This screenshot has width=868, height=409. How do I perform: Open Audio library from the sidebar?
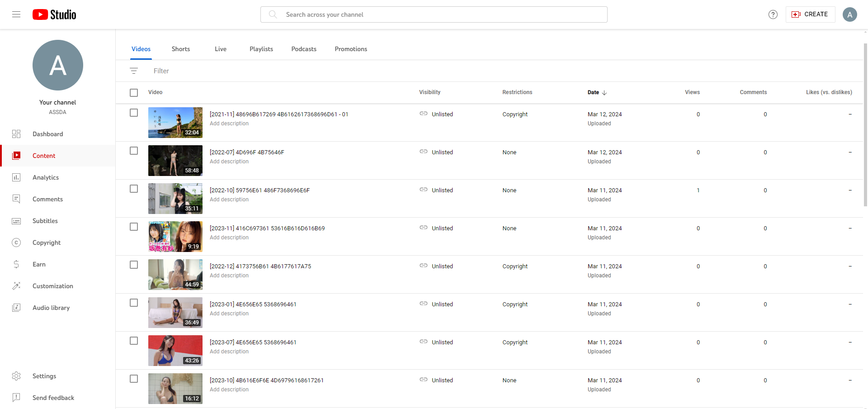point(51,308)
